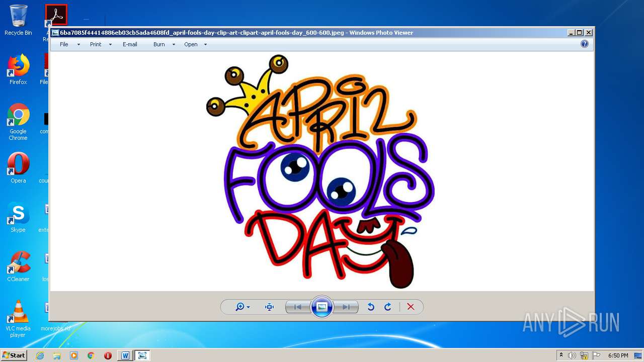The width and height of the screenshot is (644, 362).
Task: Click the April Fools Day image
Action: tap(320, 171)
